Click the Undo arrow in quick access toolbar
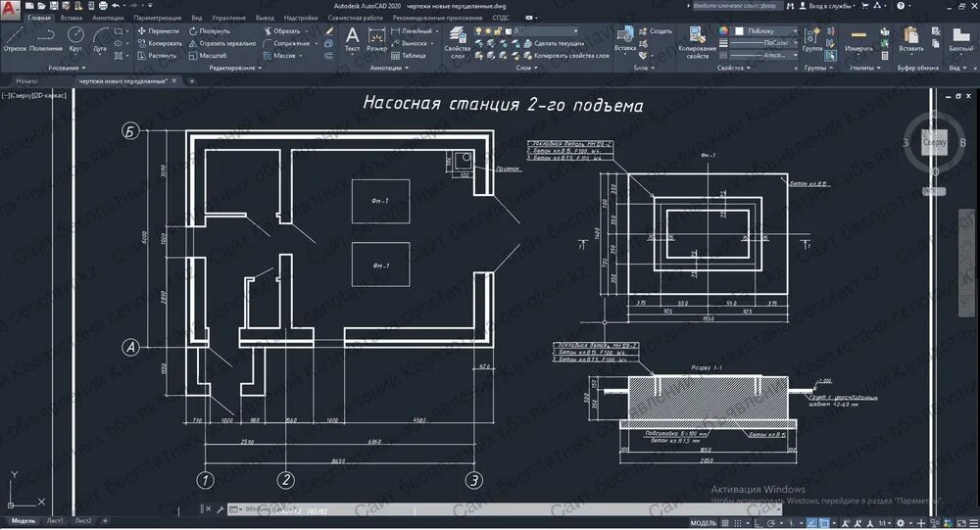This screenshot has width=980, height=530. pyautogui.click(x=115, y=6)
